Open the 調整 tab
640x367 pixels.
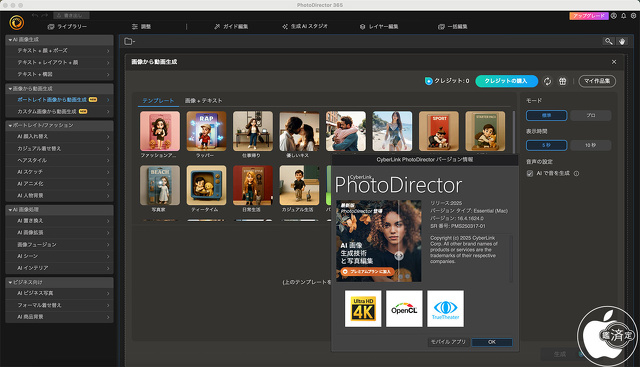tap(141, 27)
